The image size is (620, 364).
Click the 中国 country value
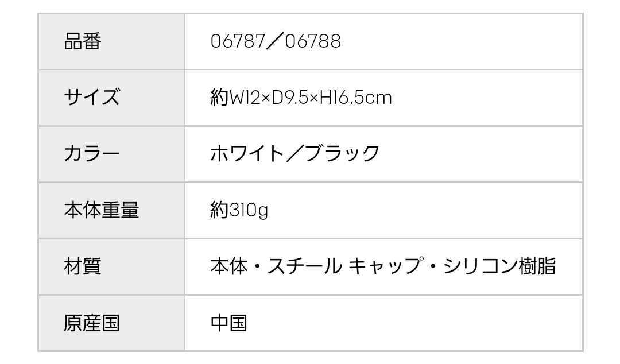(x=228, y=323)
